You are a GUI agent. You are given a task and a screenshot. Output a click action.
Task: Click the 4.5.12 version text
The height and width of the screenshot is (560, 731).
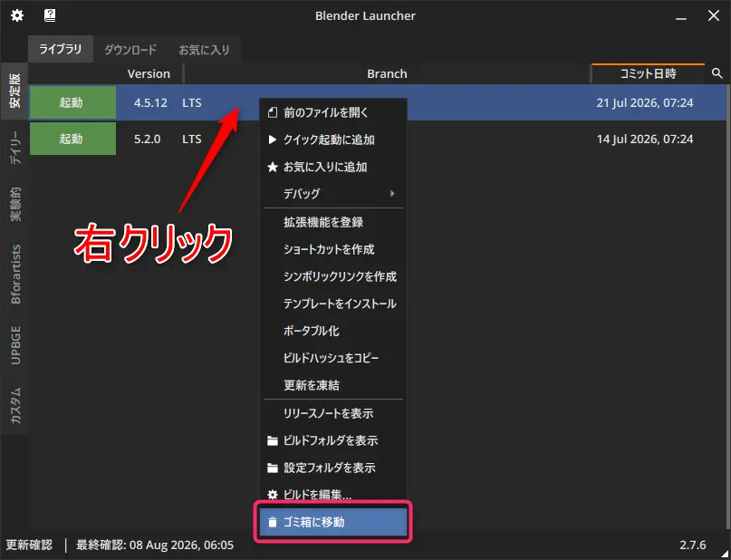150,102
